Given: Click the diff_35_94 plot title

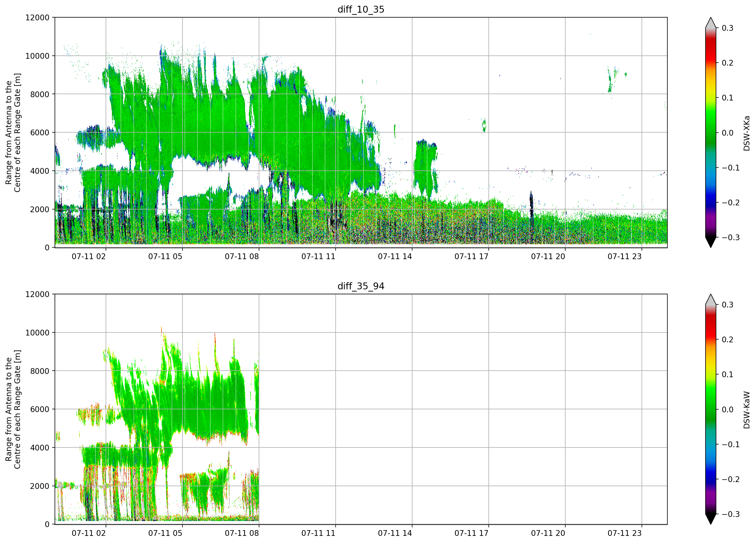Looking at the screenshot, I should [x=361, y=286].
